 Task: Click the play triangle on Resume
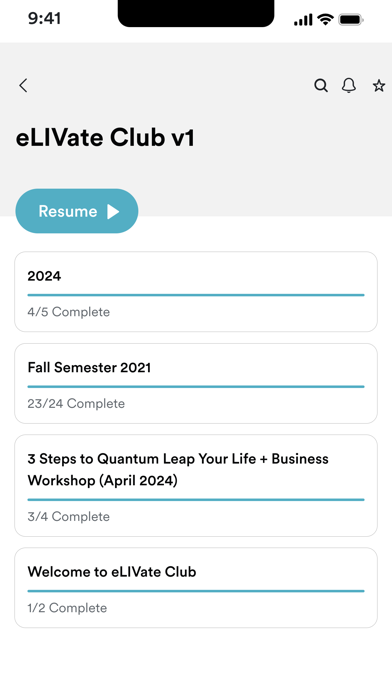tap(113, 212)
